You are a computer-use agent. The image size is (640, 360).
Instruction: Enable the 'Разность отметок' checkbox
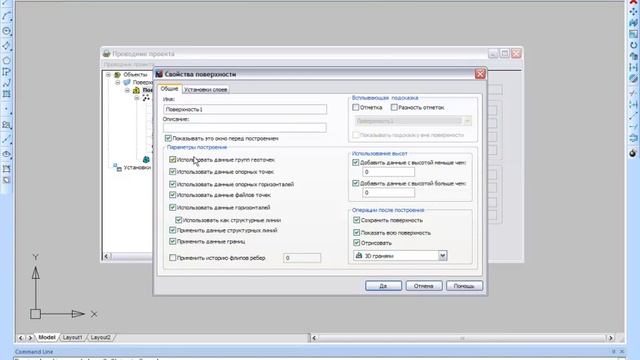pyautogui.click(x=394, y=107)
